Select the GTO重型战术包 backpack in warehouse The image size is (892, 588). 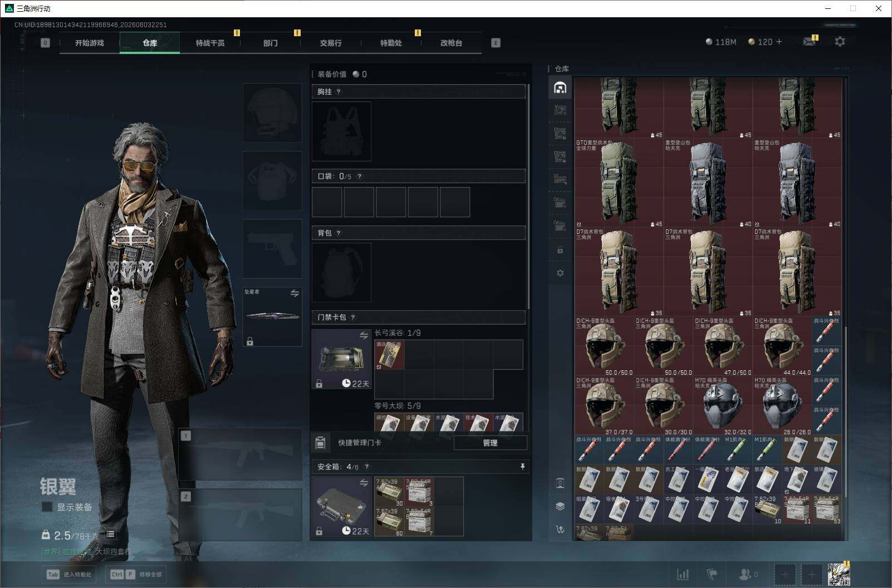click(x=619, y=183)
